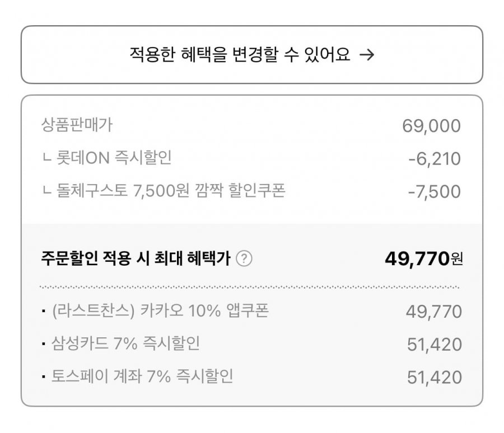Screen dimensions: 504x433
Task: Click the 돌체구스토 7,500원 깜짝 할인쿠폰 line
Action: click(x=164, y=190)
